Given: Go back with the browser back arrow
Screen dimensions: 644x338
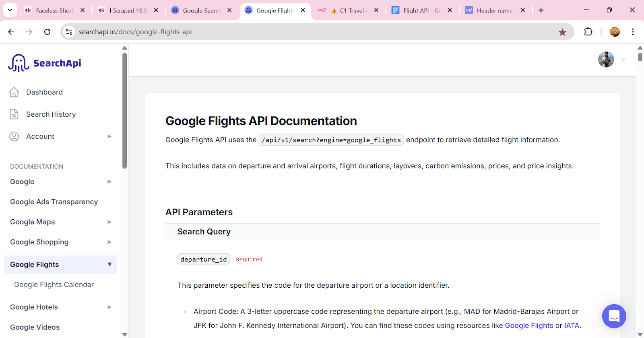Looking at the screenshot, I should [11, 32].
